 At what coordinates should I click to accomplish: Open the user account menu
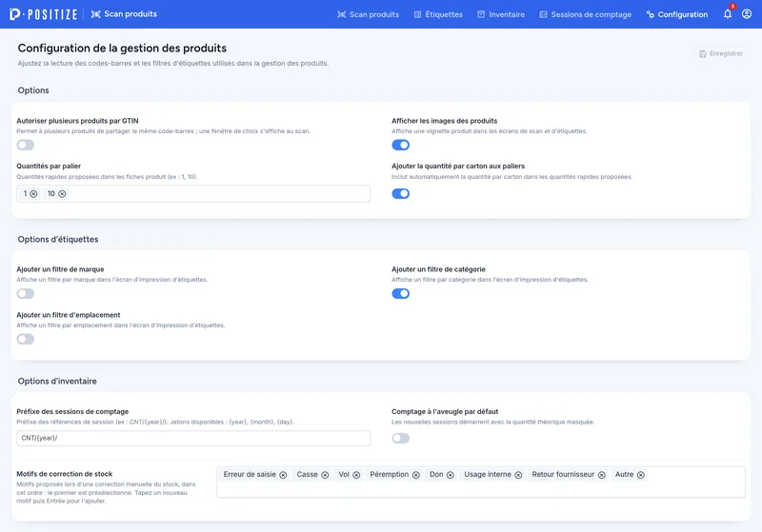747,14
